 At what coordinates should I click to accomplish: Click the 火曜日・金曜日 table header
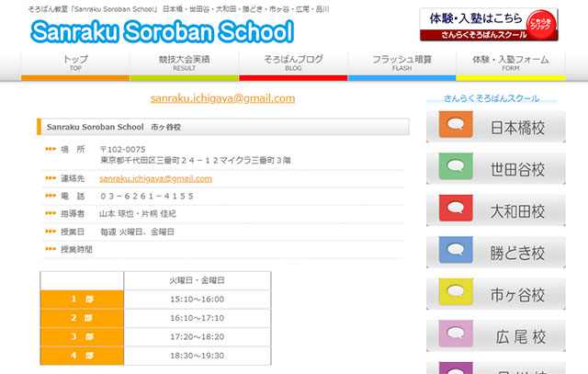198,280
